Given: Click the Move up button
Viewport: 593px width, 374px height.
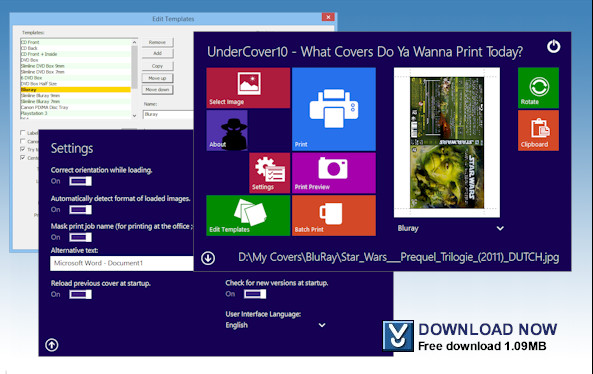Looking at the screenshot, I should (x=157, y=78).
